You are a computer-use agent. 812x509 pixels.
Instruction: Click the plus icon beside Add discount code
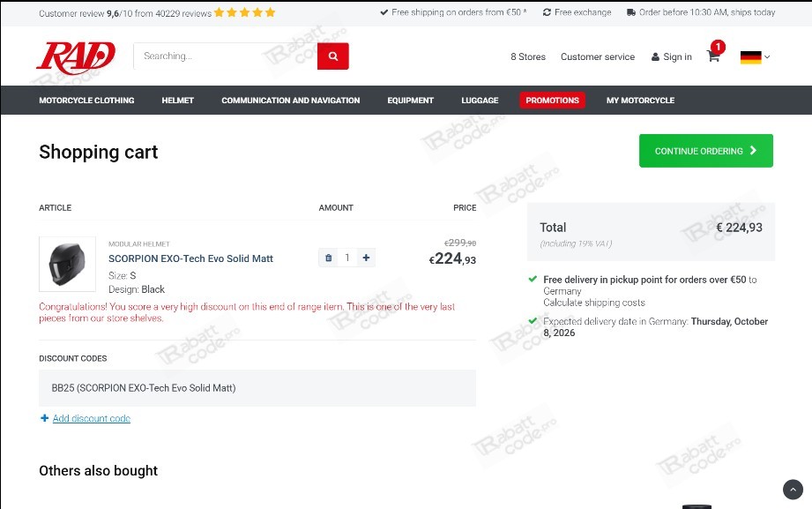point(45,418)
